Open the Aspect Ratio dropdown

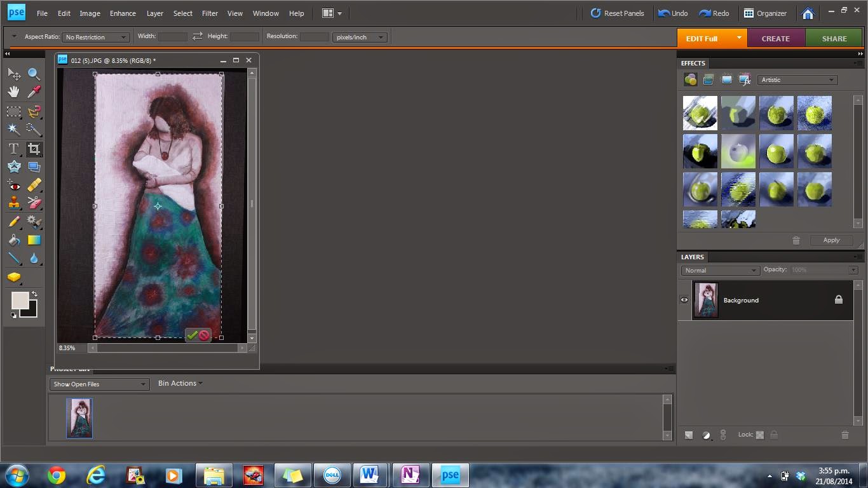point(96,37)
